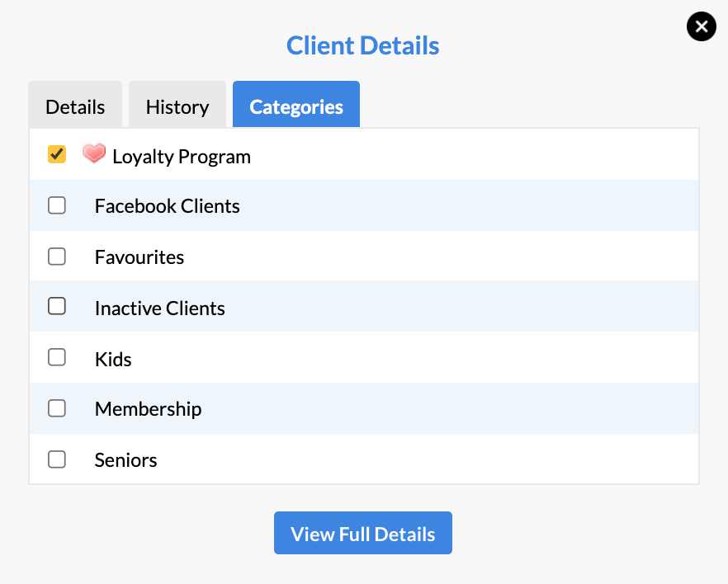Open View Full Details
Viewport: 728px width, 584px height.
(x=363, y=533)
